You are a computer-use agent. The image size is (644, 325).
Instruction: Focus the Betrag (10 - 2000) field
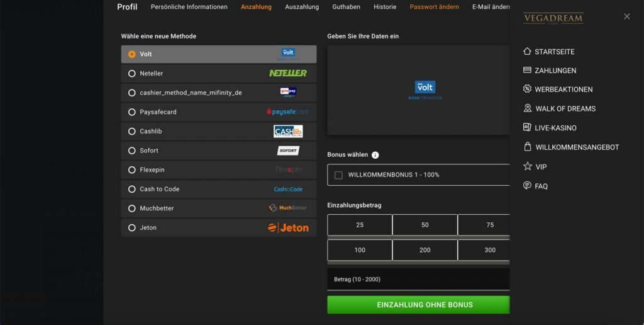coord(418,279)
